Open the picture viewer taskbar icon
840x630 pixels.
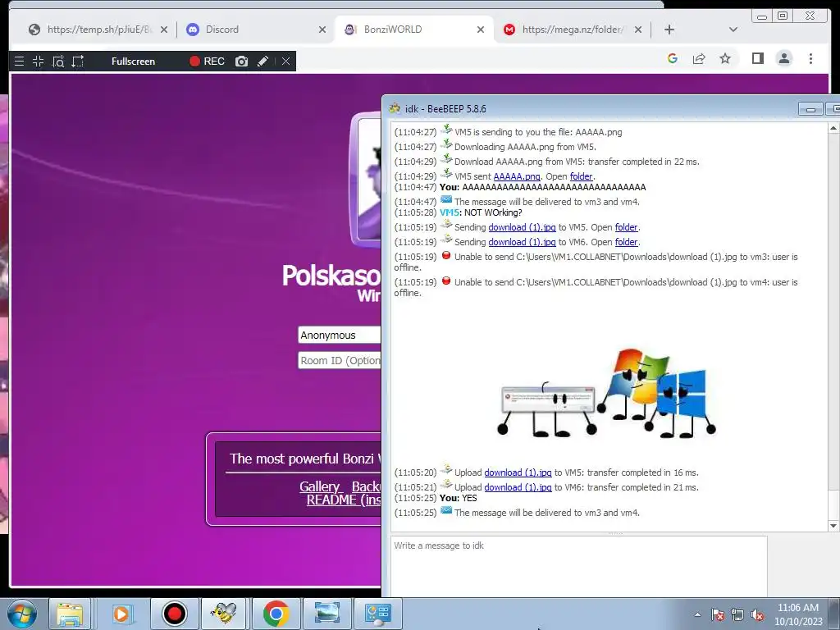coord(327,614)
